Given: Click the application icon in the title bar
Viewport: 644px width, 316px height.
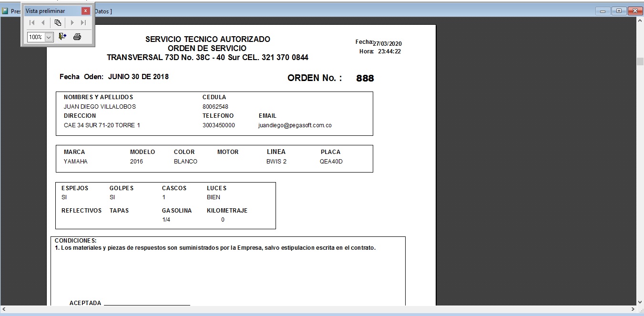Looking at the screenshot, I should (x=5, y=10).
